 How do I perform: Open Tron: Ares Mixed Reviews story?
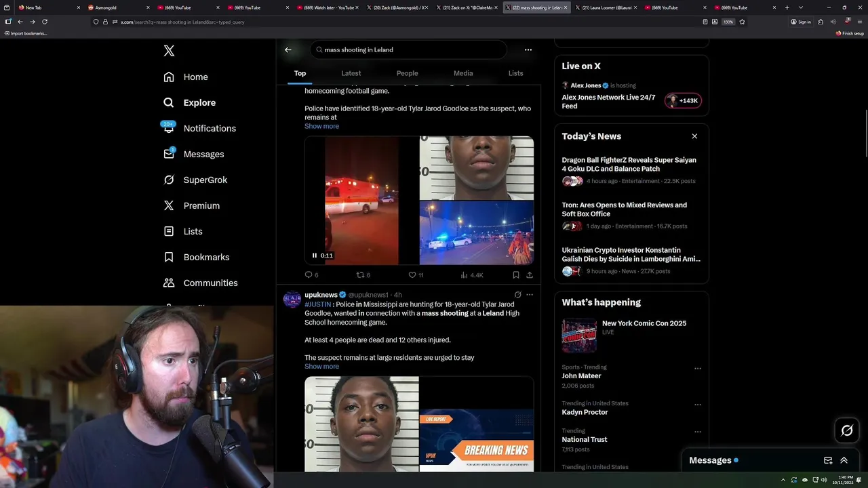click(x=631, y=216)
